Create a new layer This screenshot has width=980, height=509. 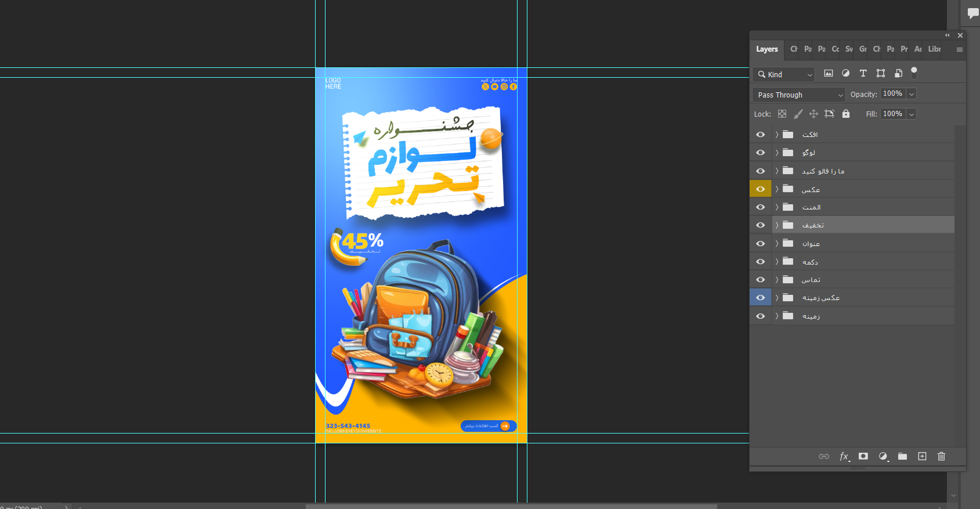[922, 456]
